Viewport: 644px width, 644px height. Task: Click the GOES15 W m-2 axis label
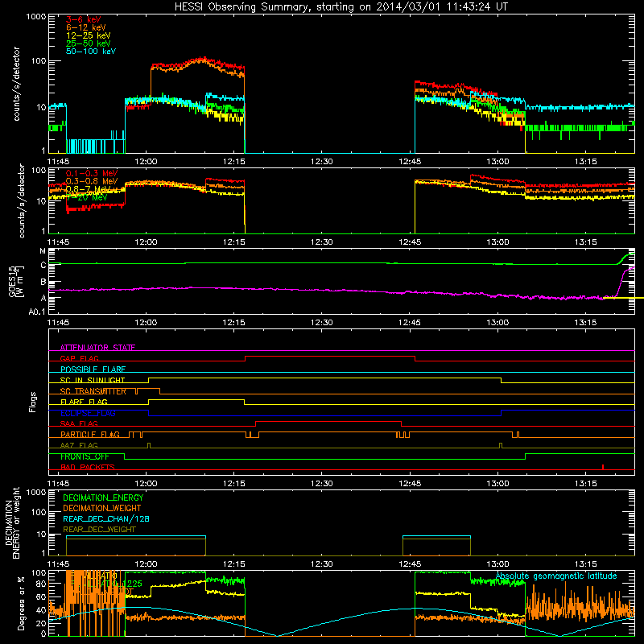17,281
